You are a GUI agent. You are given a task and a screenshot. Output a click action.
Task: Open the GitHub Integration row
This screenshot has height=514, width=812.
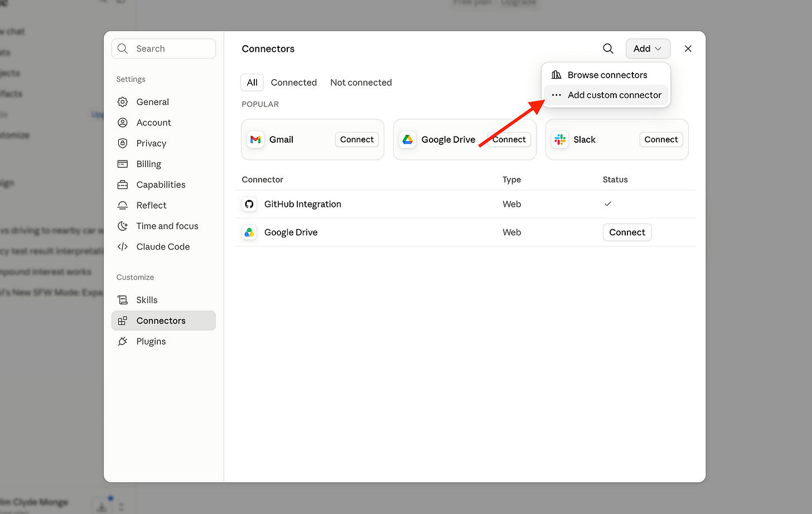465,204
